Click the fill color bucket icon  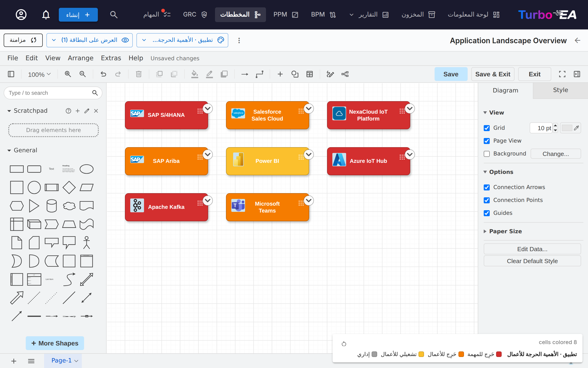[x=195, y=74]
